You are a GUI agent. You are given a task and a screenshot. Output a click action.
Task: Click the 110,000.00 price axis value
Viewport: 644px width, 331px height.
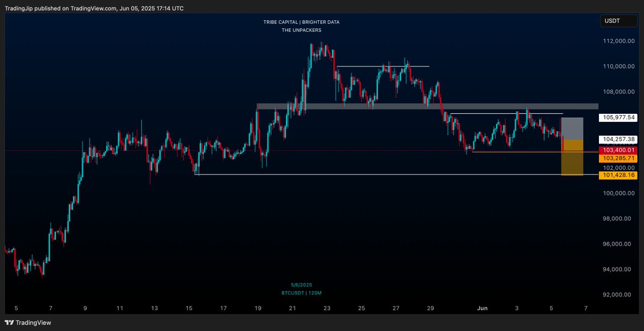tap(619, 66)
